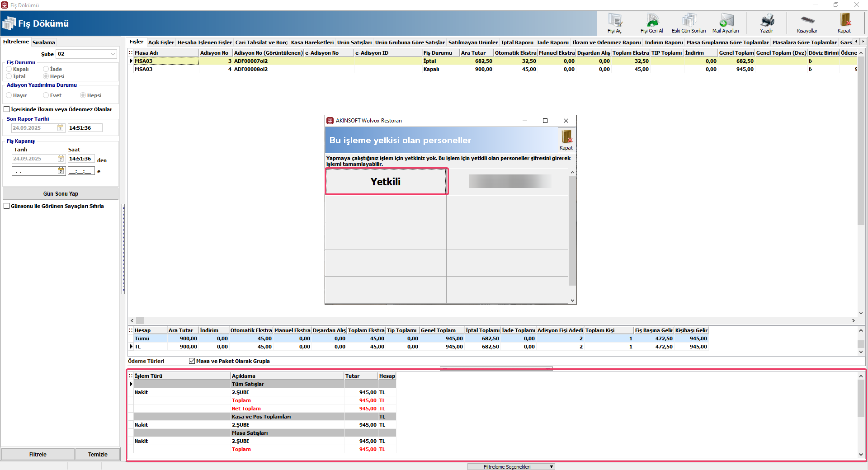Click the Fiş Kapanış start time field
The height and width of the screenshot is (470, 868).
pos(80,159)
